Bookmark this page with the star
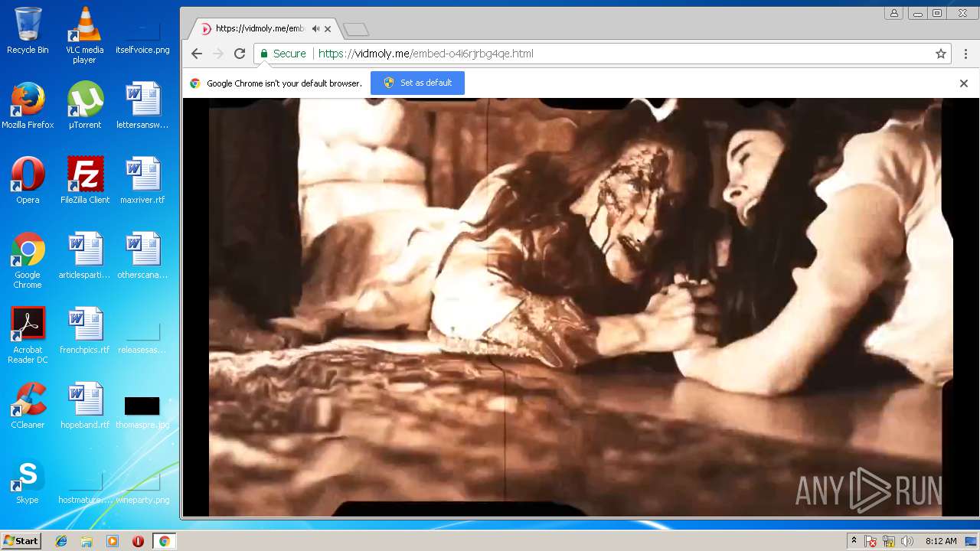Image resolution: width=980 pixels, height=551 pixels. click(x=941, y=54)
